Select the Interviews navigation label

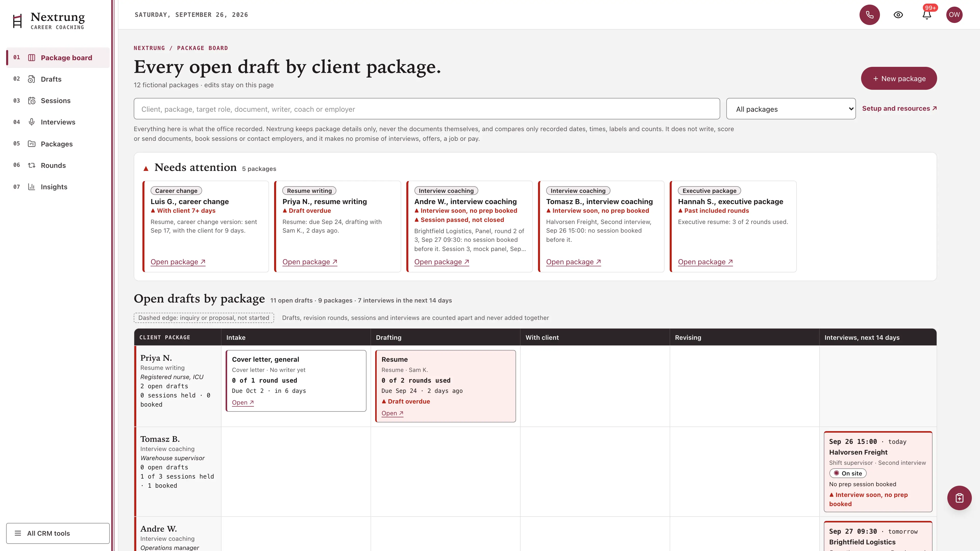(58, 122)
